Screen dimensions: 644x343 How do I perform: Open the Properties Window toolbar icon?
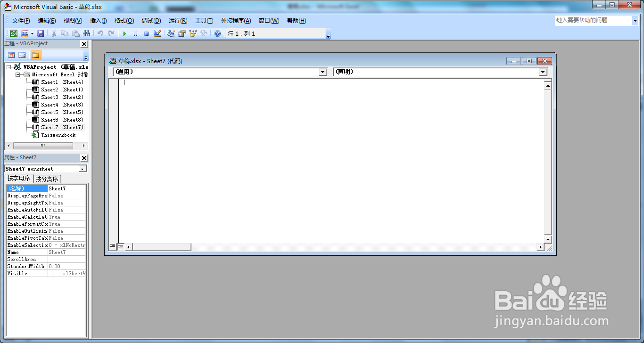[x=182, y=33]
